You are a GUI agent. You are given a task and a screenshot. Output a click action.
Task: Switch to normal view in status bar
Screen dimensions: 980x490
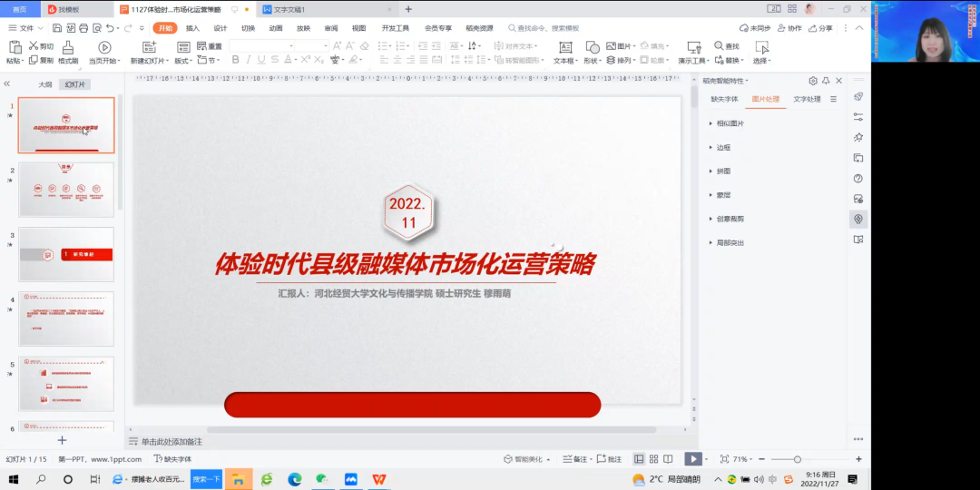point(639,459)
